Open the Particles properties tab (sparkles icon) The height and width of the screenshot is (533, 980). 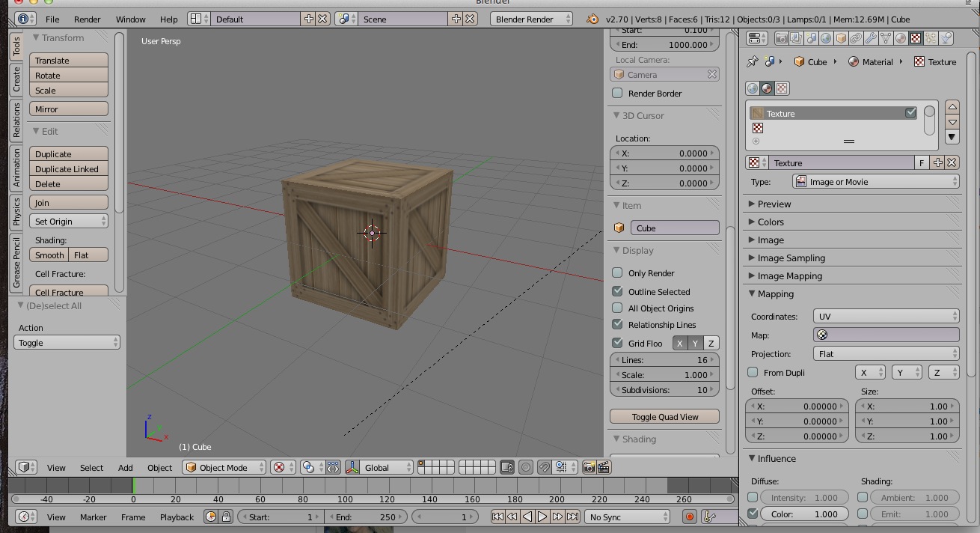coord(931,38)
